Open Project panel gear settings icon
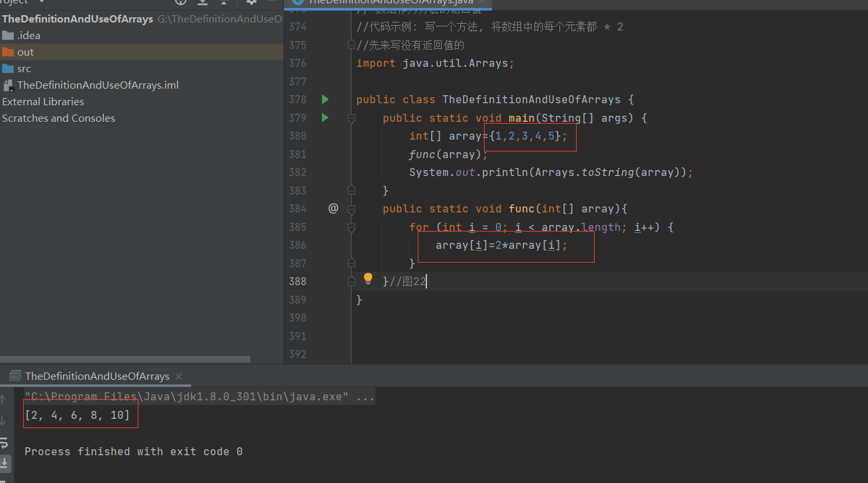Image resolution: width=868 pixels, height=483 pixels. click(x=251, y=2)
